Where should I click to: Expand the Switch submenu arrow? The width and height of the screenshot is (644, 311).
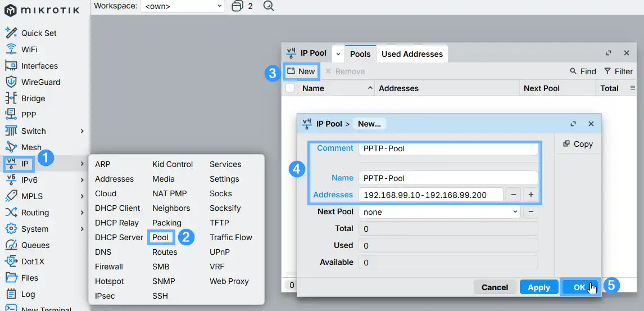82,131
